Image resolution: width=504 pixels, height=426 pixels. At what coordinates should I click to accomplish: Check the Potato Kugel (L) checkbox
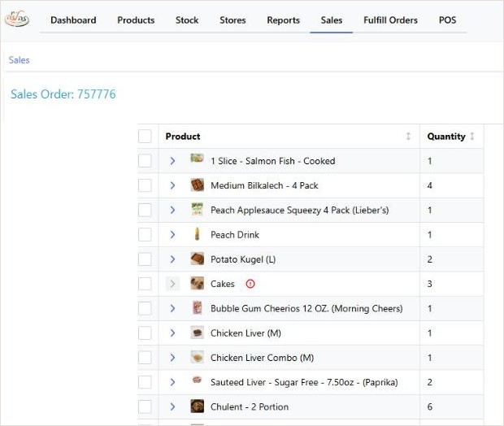pyautogui.click(x=145, y=259)
